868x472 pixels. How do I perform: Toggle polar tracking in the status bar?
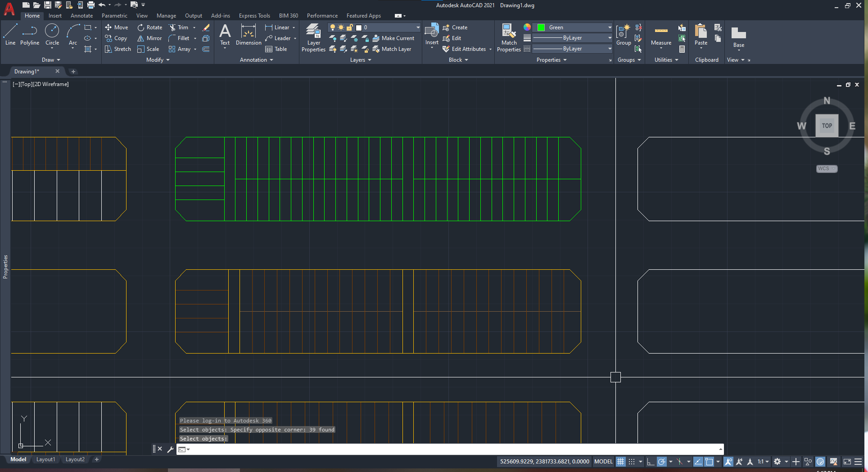[661, 462]
